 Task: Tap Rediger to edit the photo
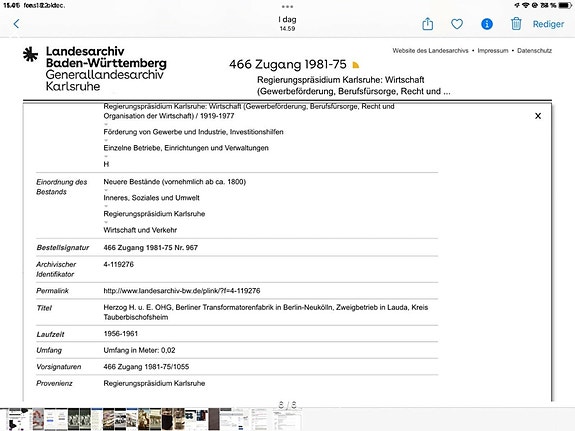(548, 24)
